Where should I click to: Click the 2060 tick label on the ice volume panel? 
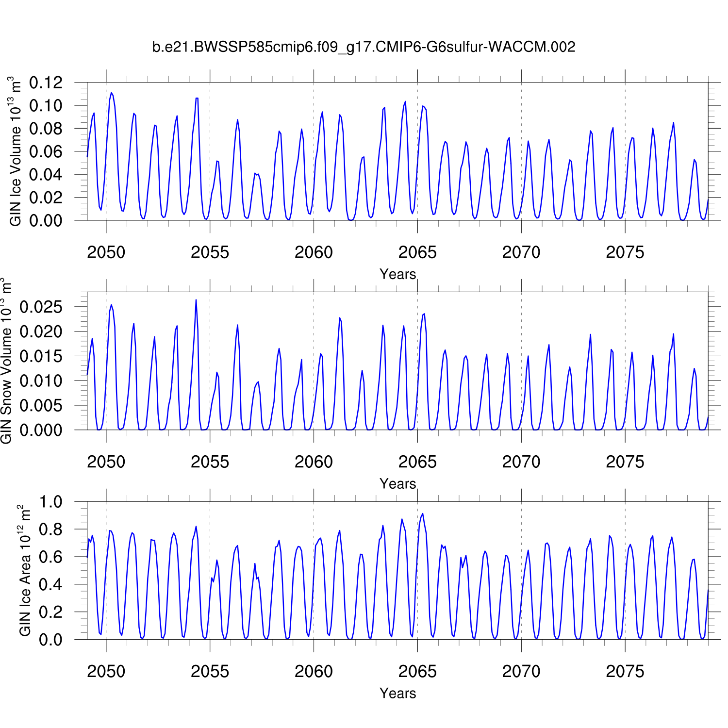click(x=314, y=252)
